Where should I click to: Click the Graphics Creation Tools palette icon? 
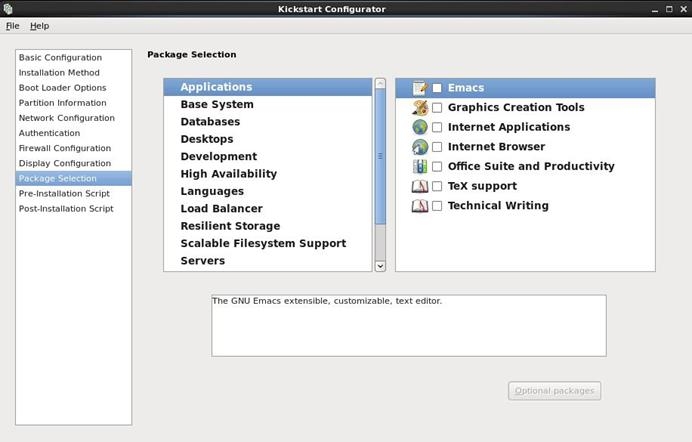pos(420,108)
